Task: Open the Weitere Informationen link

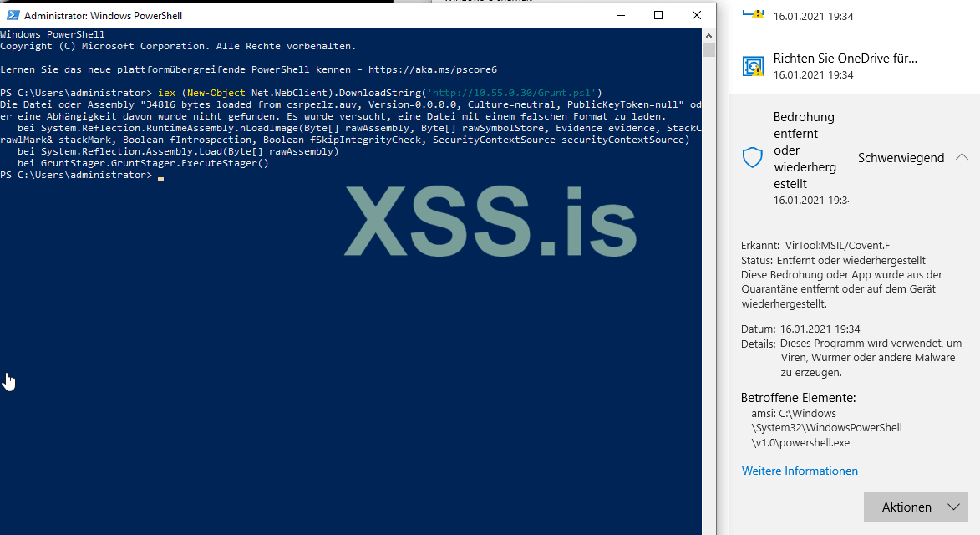Action: click(x=800, y=471)
